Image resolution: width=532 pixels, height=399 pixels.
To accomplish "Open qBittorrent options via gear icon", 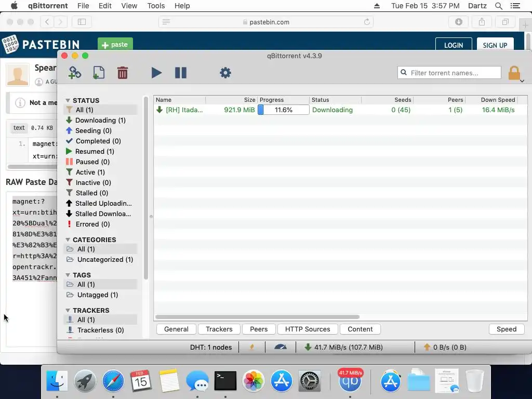I will point(225,73).
